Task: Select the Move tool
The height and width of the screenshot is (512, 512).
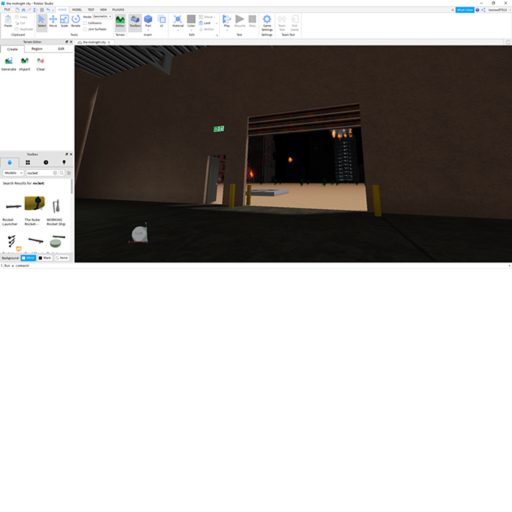Action: tap(53, 21)
